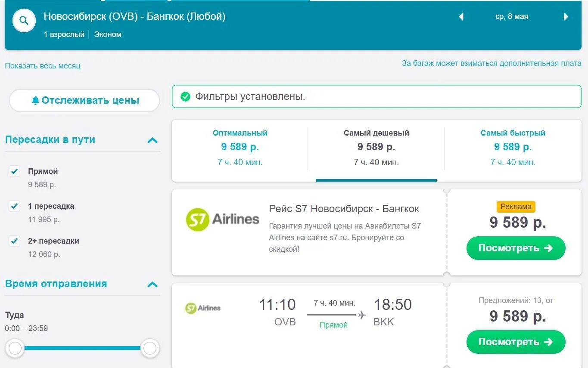Switch to the Самый быстрый tab

click(x=513, y=148)
